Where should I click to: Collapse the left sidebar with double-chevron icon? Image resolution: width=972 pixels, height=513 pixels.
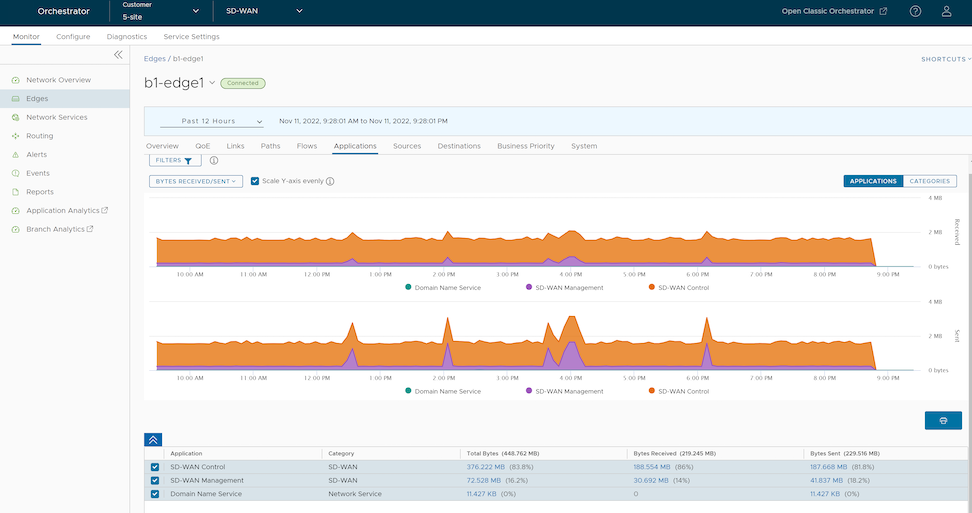coord(118,55)
